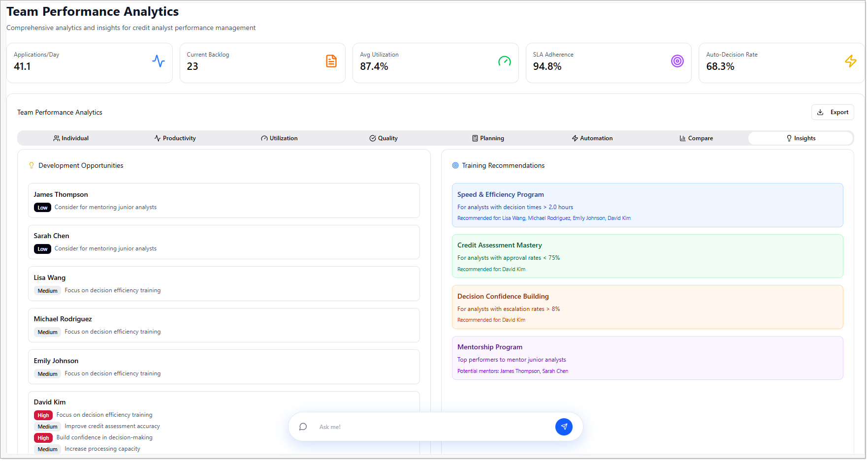This screenshot has height=461, width=868.
Task: Click the Training Recommendations target icon
Action: click(x=455, y=165)
